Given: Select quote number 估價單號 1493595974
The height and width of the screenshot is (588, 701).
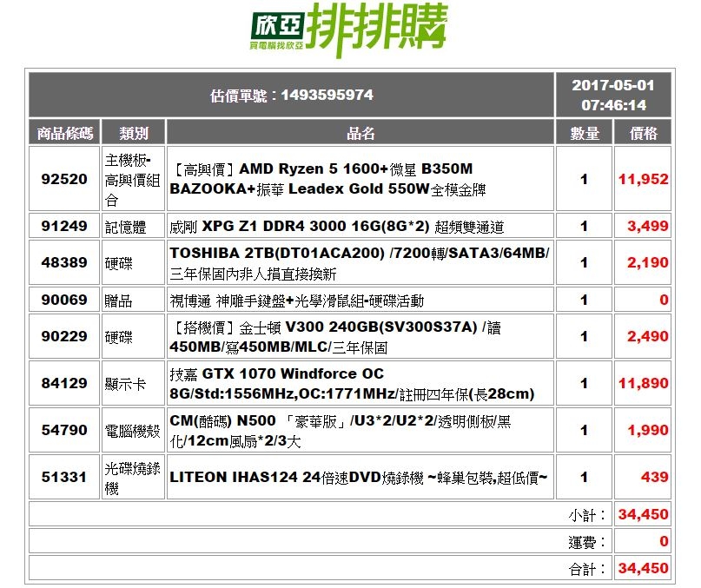Looking at the screenshot, I should click(x=292, y=96).
